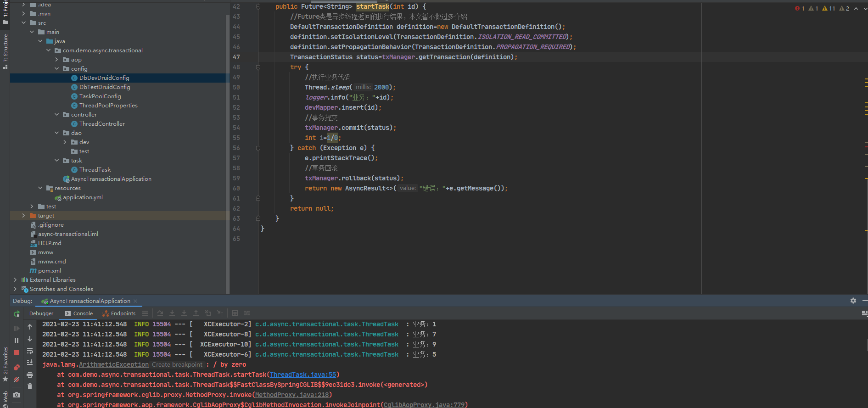Switch to the Debugger tab
This screenshot has width=868, height=408.
(41, 313)
